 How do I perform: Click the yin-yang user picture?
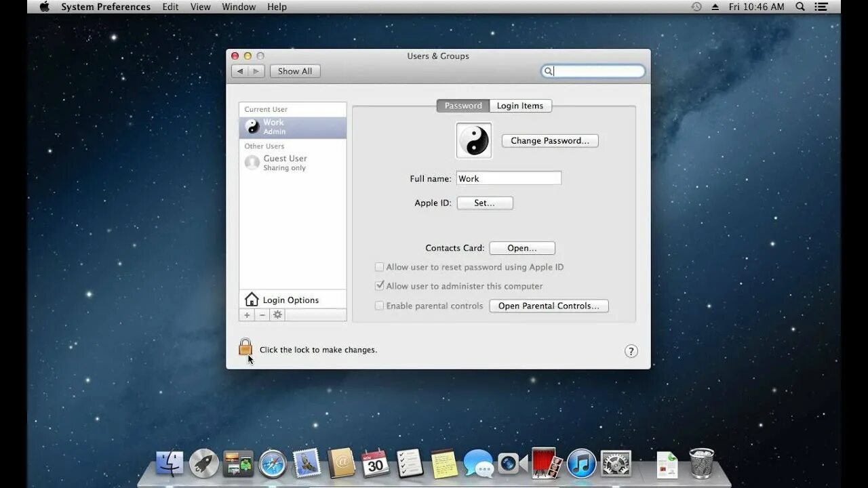point(474,141)
